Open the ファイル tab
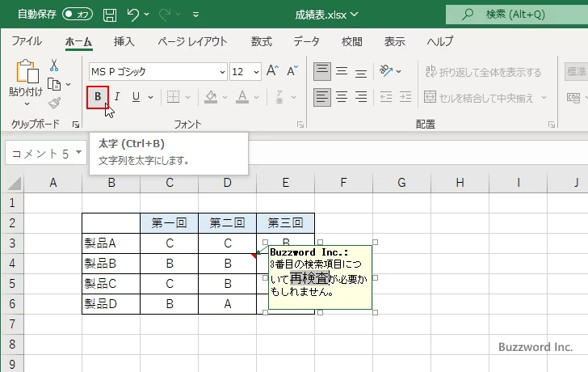Image resolution: width=588 pixels, height=372 pixels. click(27, 41)
